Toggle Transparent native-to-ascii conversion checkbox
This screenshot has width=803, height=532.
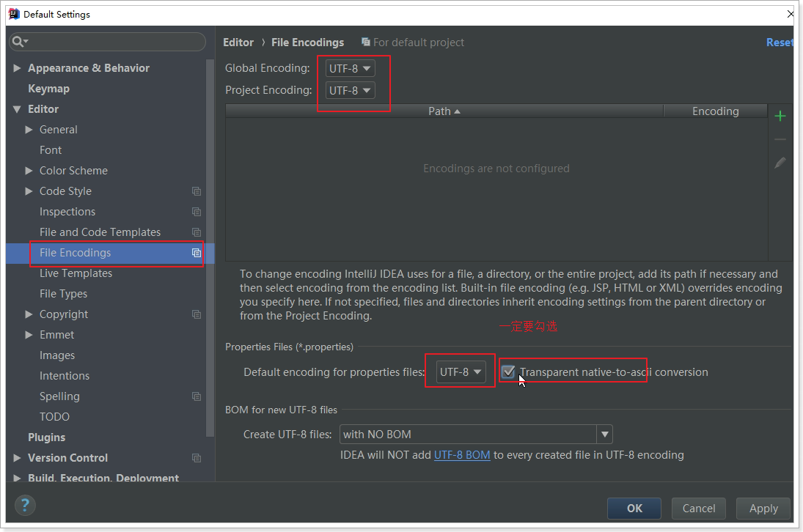click(508, 372)
